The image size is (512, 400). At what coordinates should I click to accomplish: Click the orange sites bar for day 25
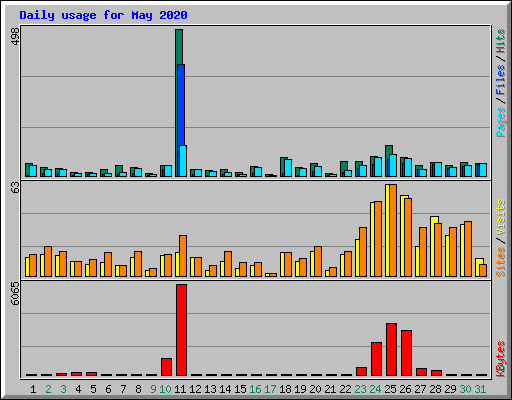393,230
